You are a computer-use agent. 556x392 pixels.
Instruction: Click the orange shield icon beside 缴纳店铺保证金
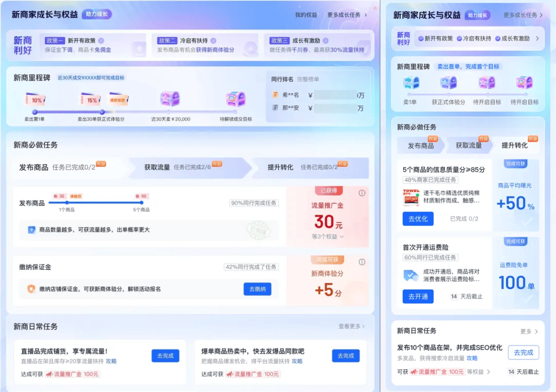(x=31, y=289)
